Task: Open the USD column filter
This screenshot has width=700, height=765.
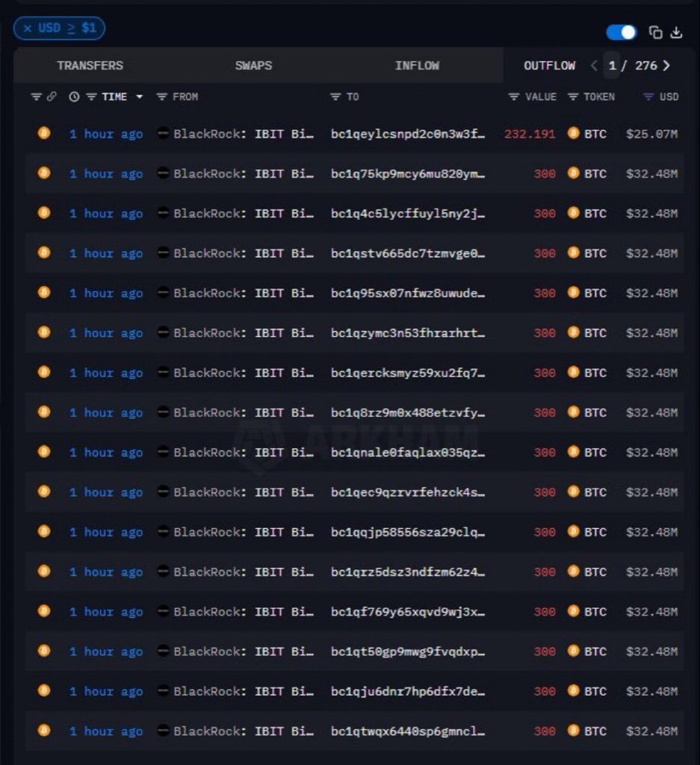Action: [x=648, y=96]
